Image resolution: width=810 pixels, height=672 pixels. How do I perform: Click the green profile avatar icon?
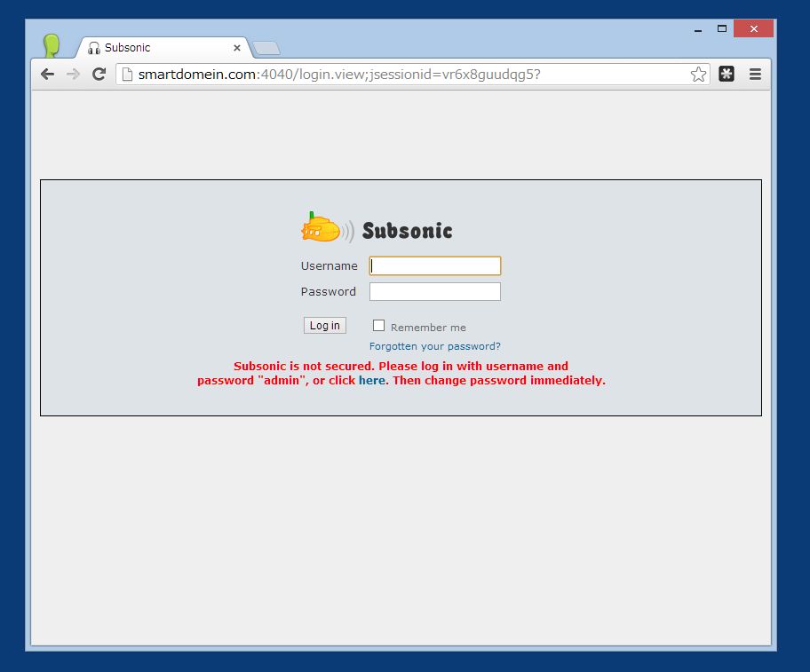[52, 45]
